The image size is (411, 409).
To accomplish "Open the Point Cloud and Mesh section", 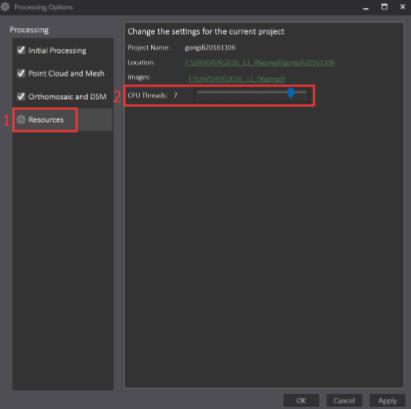I will tap(66, 74).
